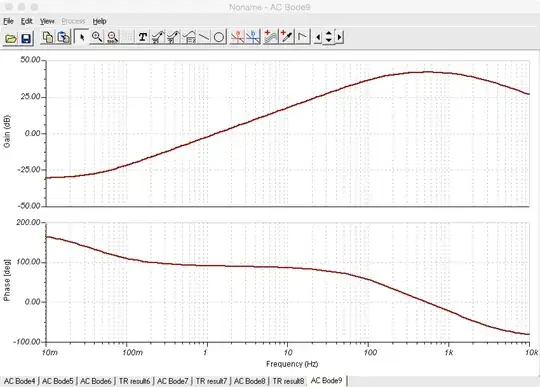Open the Help menu
Image resolution: width=540 pixels, height=387 pixels.
100,21
